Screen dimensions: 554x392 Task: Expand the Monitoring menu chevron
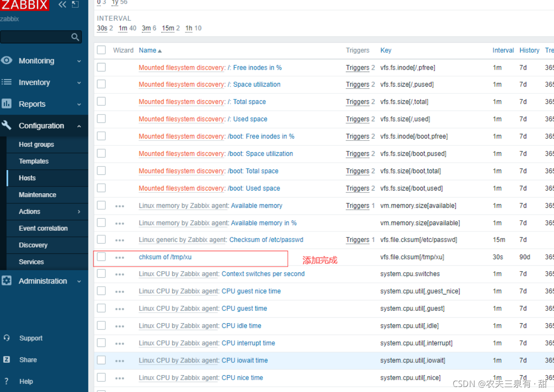coord(79,61)
